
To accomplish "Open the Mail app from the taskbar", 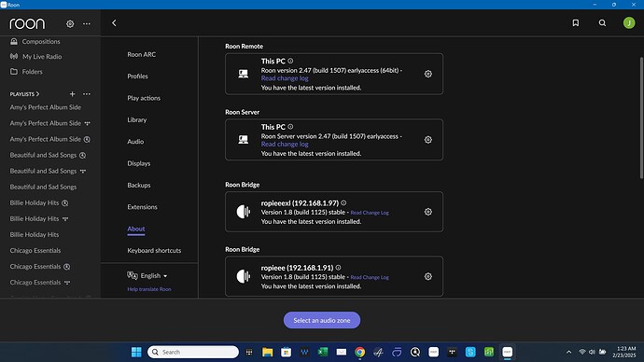I will click(342, 352).
